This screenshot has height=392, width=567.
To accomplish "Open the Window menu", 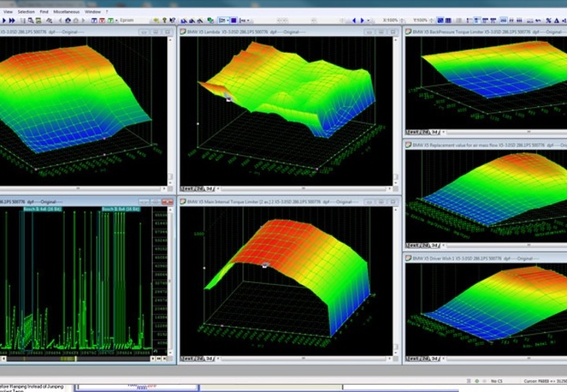I will 92,12.
